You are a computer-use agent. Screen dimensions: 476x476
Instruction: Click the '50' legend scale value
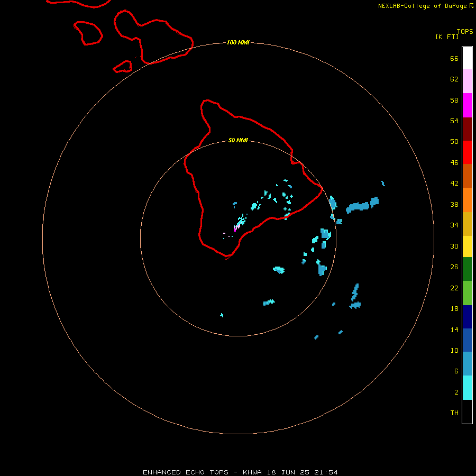tap(454, 142)
